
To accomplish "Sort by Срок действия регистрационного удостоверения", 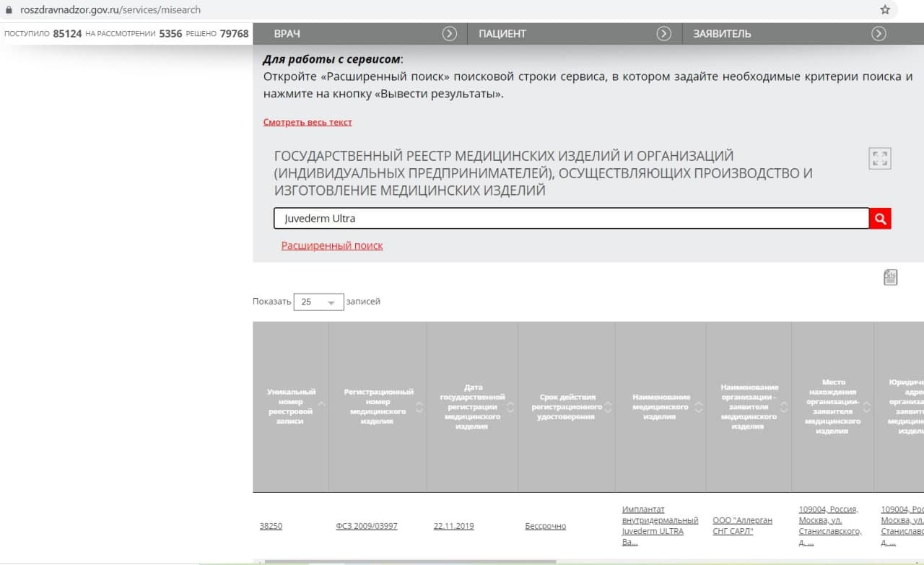I will tap(608, 407).
